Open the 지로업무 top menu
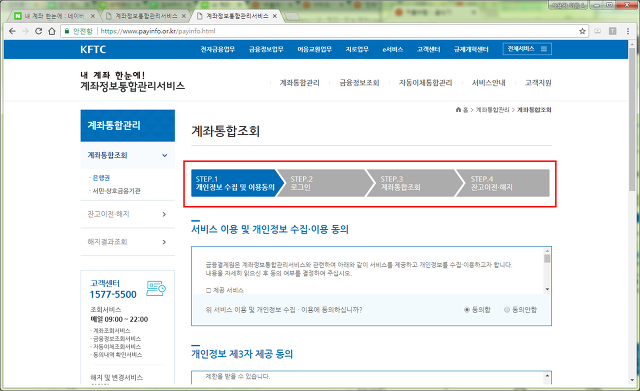Screen dimensions: 640x391 click(x=357, y=49)
